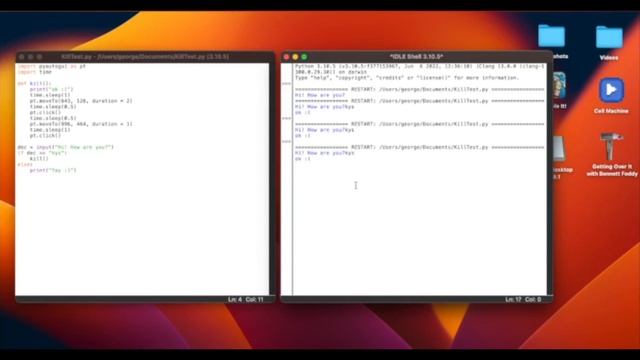Click the dec = input("Hi! How are you?") line
The image size is (640, 360).
[65, 147]
